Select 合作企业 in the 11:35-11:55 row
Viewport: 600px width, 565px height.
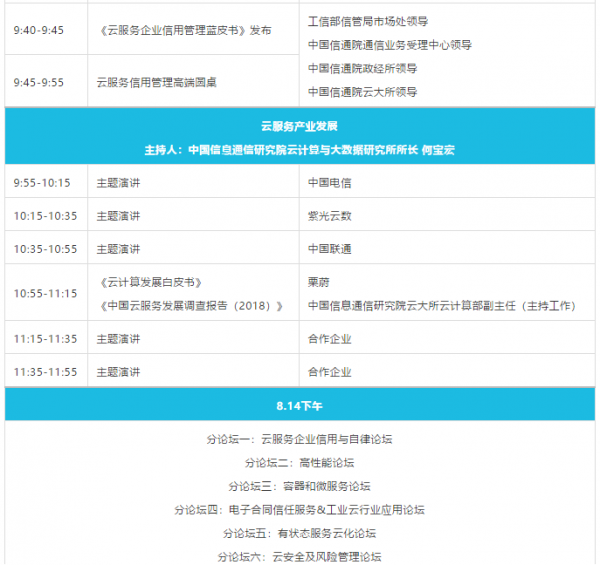[329, 371]
